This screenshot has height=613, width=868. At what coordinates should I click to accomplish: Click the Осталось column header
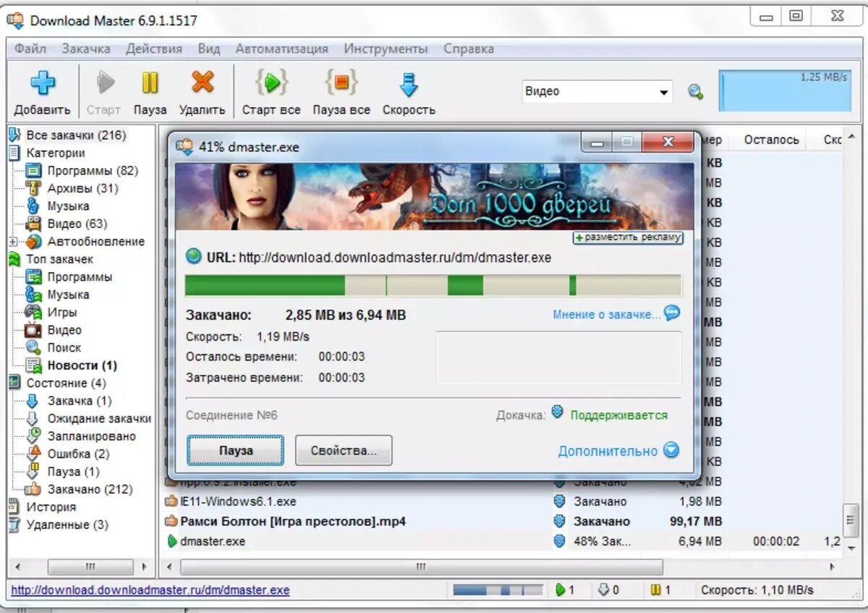tap(771, 140)
